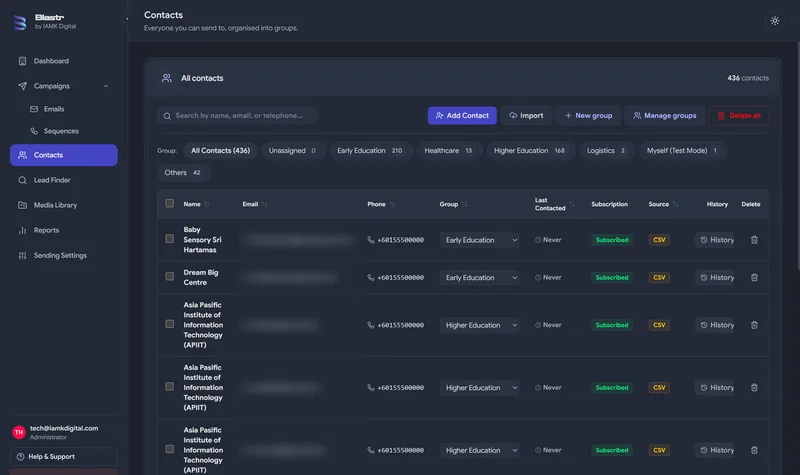Collapse the sidebar with the small arrow
This screenshot has height=475, width=800.
point(127,19)
